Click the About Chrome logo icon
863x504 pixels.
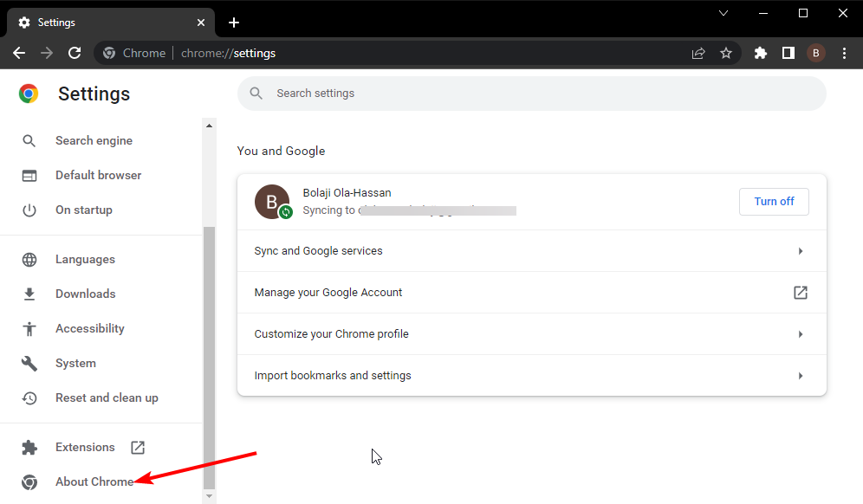29,482
